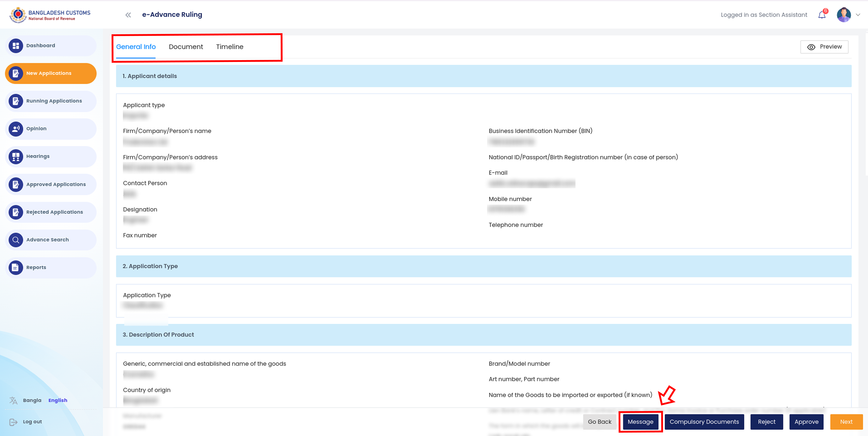
Task: Click the Opinion speaker icon
Action: pyautogui.click(x=16, y=128)
